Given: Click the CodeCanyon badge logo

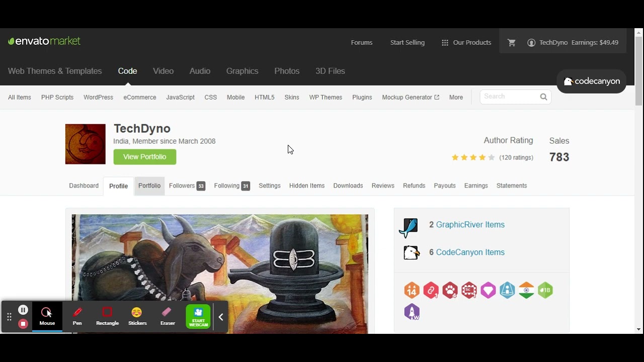Looking at the screenshot, I should pos(591,81).
